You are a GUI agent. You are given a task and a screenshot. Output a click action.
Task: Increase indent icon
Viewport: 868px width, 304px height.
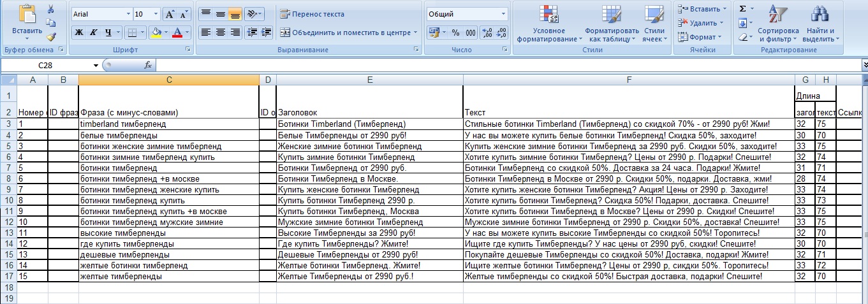coord(267,33)
